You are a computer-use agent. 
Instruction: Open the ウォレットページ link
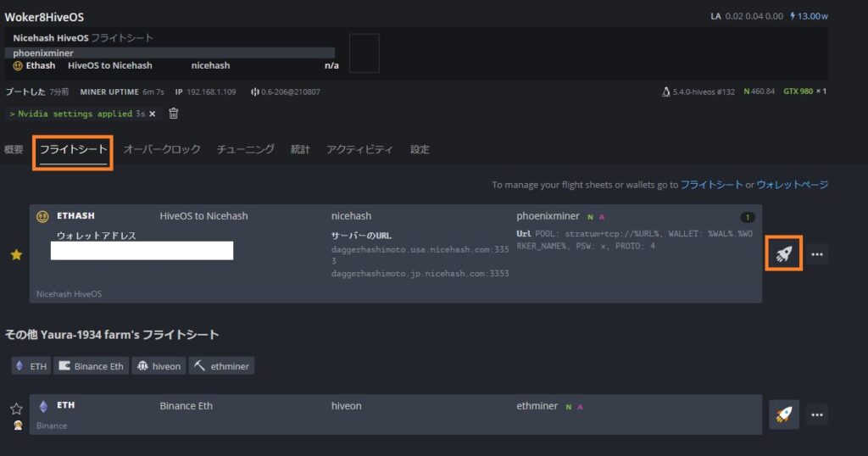pos(793,184)
